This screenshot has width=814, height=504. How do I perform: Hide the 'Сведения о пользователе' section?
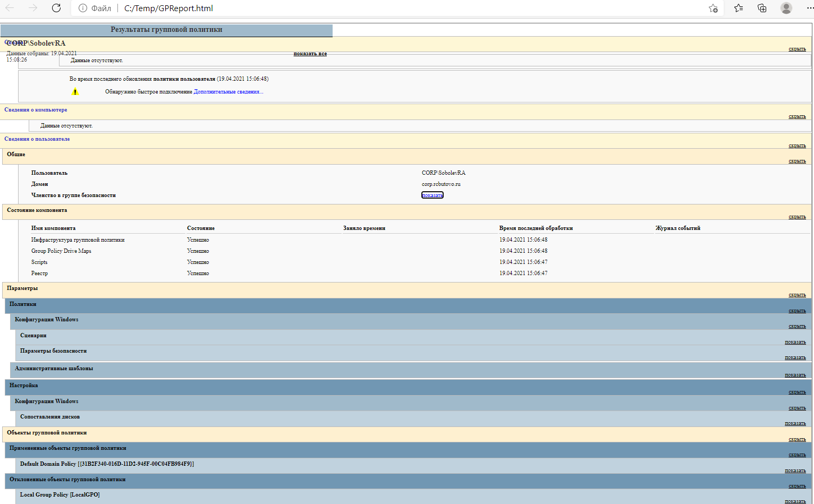click(x=797, y=146)
